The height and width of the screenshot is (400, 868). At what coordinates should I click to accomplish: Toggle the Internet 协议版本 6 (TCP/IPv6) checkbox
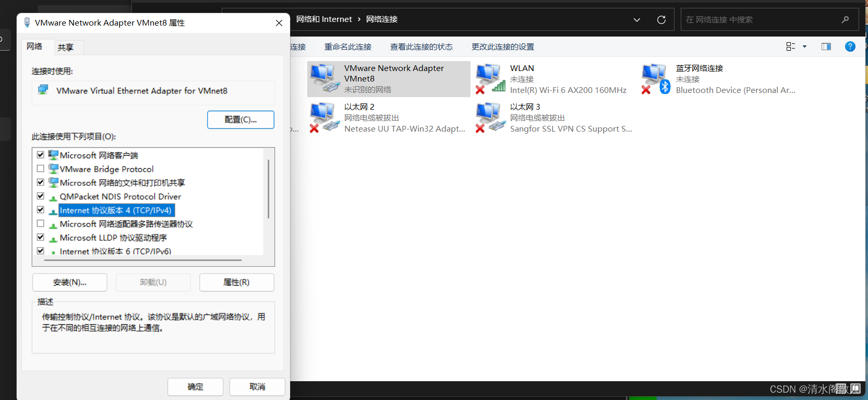pyautogui.click(x=41, y=251)
